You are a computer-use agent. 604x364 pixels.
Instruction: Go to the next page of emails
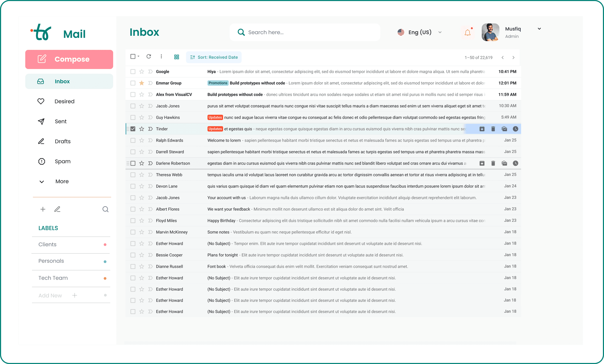click(514, 57)
